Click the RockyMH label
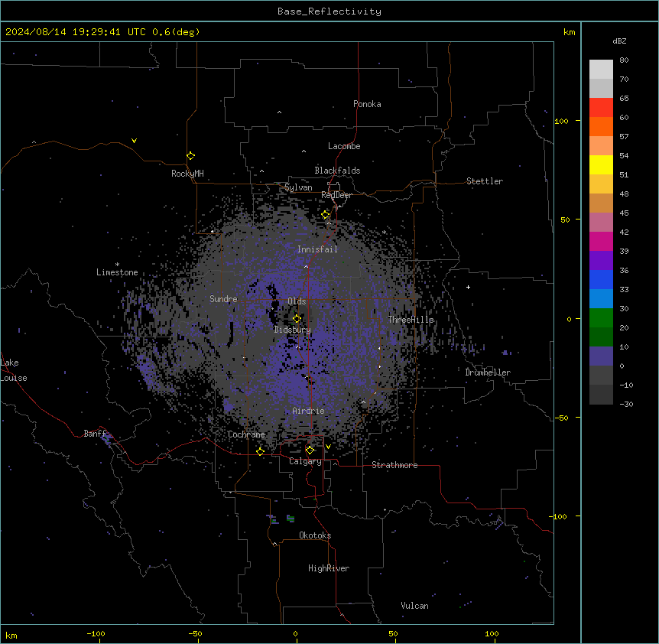The width and height of the screenshot is (659, 644). tap(187, 174)
